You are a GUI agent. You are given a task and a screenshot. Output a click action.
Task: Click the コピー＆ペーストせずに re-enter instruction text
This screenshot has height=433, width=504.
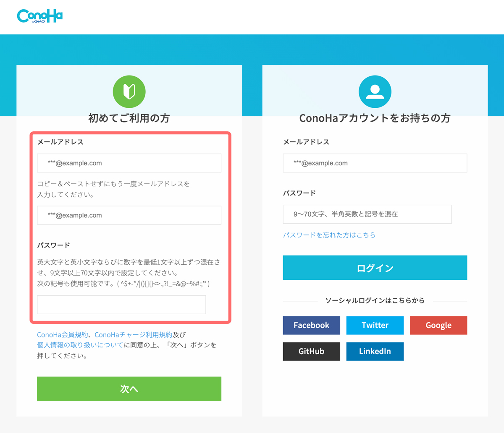[x=113, y=189]
